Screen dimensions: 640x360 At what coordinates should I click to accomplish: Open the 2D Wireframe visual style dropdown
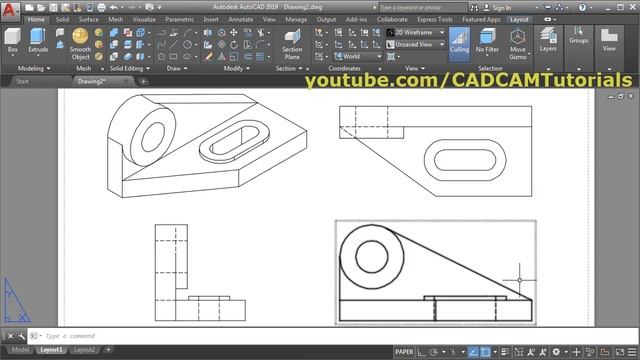tap(416, 32)
